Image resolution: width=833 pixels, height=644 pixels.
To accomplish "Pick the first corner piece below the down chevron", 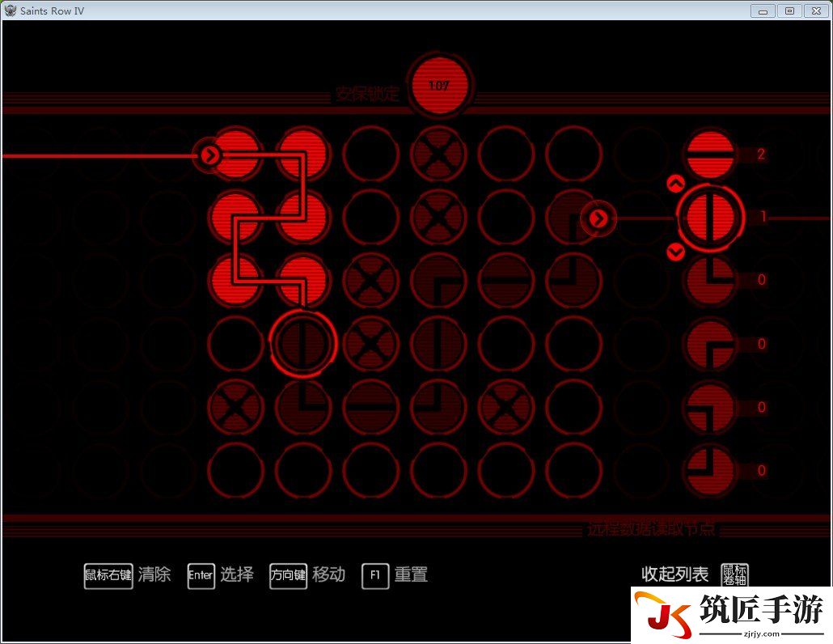I will [710, 280].
